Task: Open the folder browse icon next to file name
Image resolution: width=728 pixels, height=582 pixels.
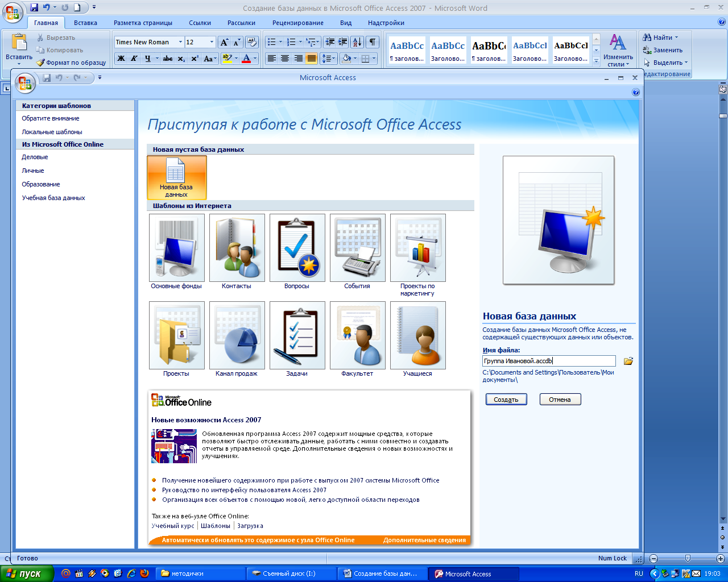Action: point(628,361)
